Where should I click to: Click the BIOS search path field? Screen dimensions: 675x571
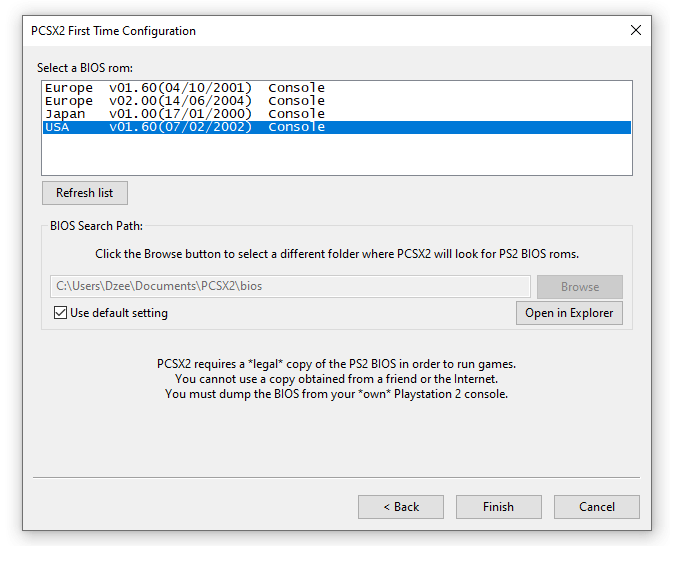coord(290,286)
